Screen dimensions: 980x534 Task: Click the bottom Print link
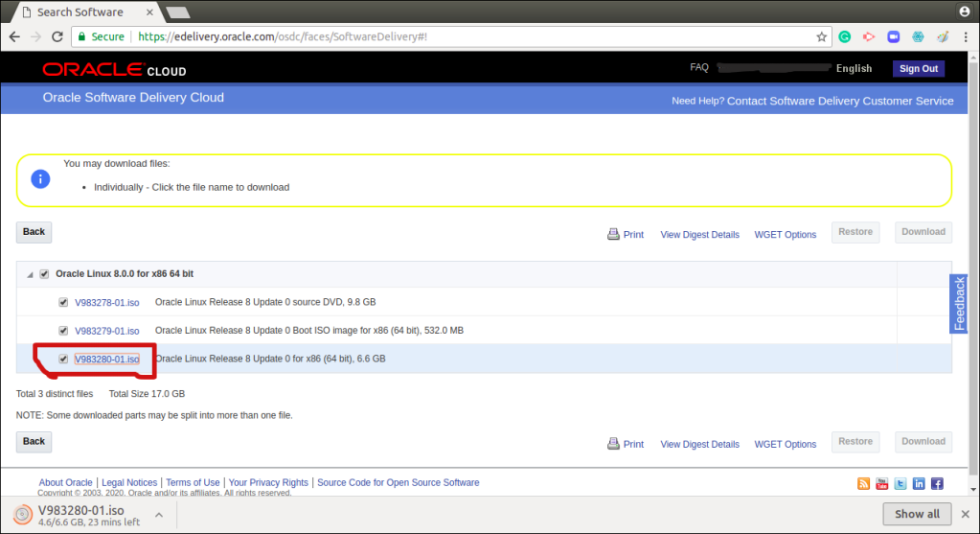[x=633, y=444]
